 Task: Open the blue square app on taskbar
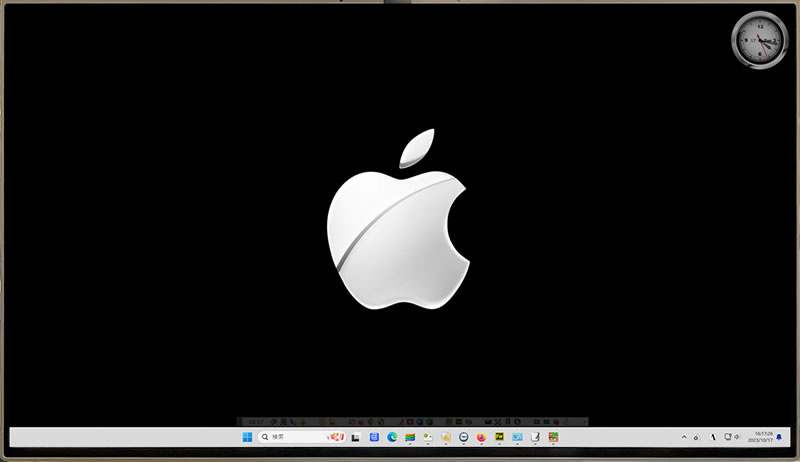pyautogui.click(x=374, y=437)
